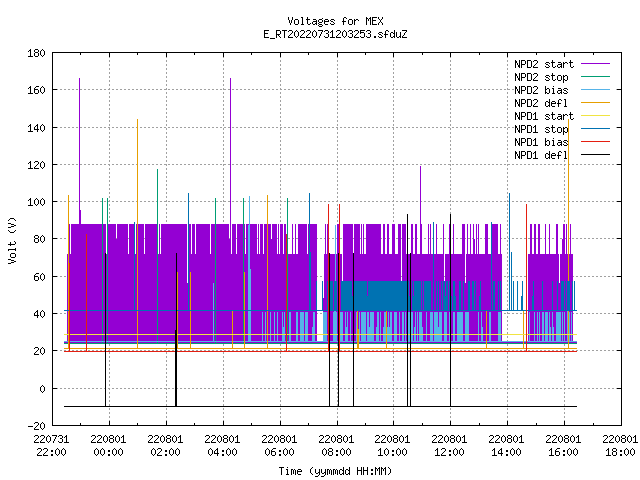640x480 pixels.
Task: Click the orange NPD2 defl legend line
Action: click(595, 102)
